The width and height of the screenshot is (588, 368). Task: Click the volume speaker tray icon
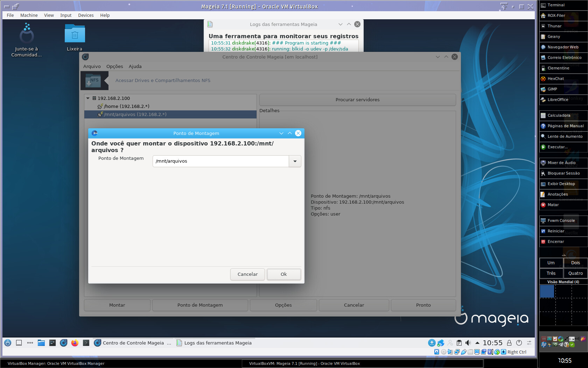[x=468, y=343]
